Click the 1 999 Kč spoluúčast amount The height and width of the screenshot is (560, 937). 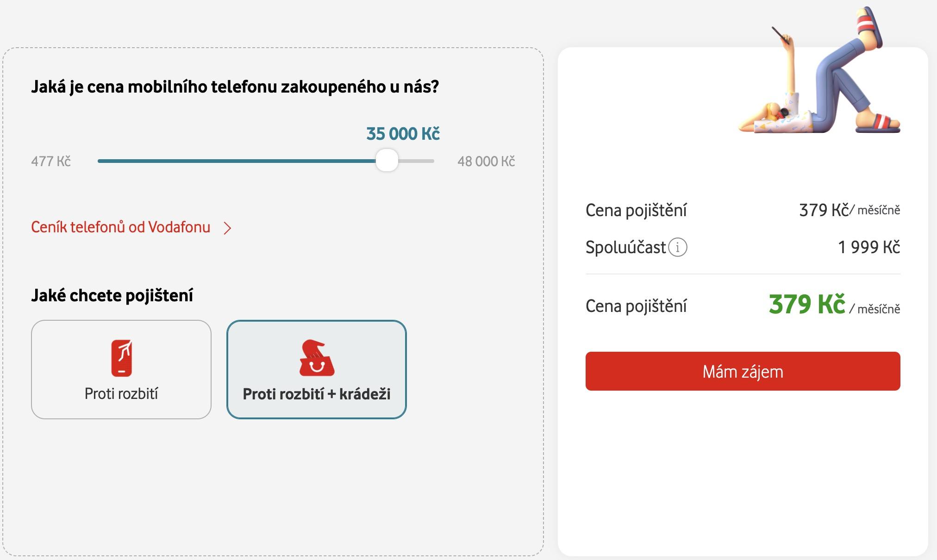(x=869, y=247)
